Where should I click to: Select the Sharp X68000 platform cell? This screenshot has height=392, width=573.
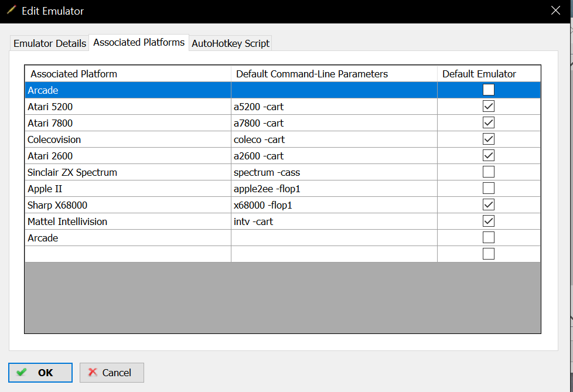(x=128, y=205)
